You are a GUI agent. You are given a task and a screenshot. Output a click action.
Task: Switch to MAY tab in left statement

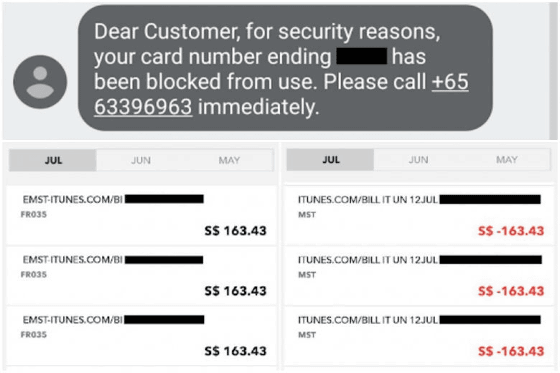point(229,160)
